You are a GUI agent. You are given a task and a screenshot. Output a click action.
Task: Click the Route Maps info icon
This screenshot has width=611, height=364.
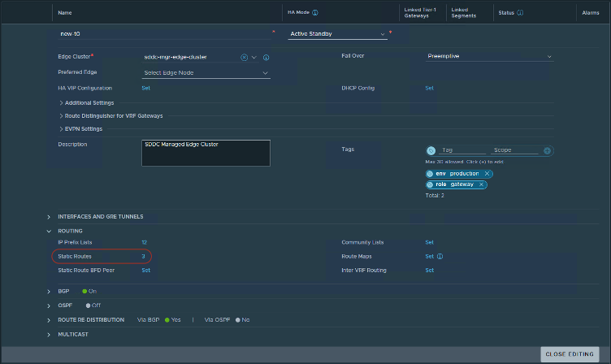tap(440, 256)
